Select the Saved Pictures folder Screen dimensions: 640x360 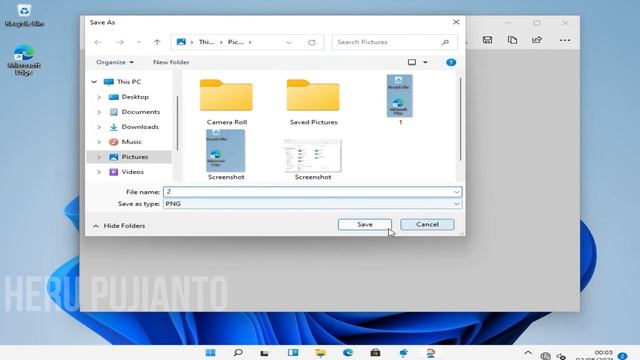tap(313, 102)
